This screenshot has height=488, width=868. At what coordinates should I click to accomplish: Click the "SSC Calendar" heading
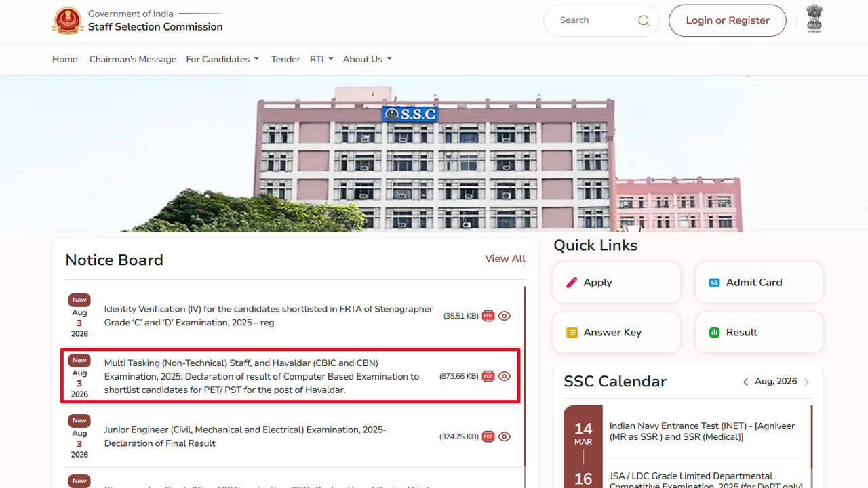615,382
